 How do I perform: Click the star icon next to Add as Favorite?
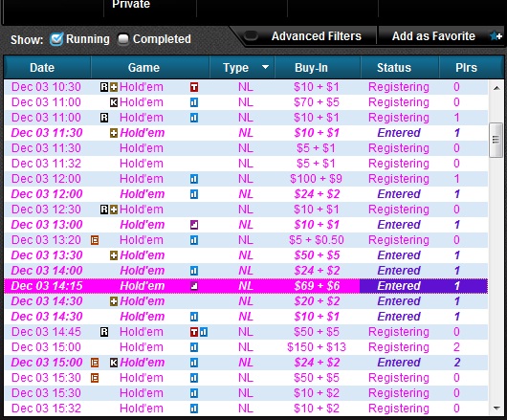(x=496, y=36)
